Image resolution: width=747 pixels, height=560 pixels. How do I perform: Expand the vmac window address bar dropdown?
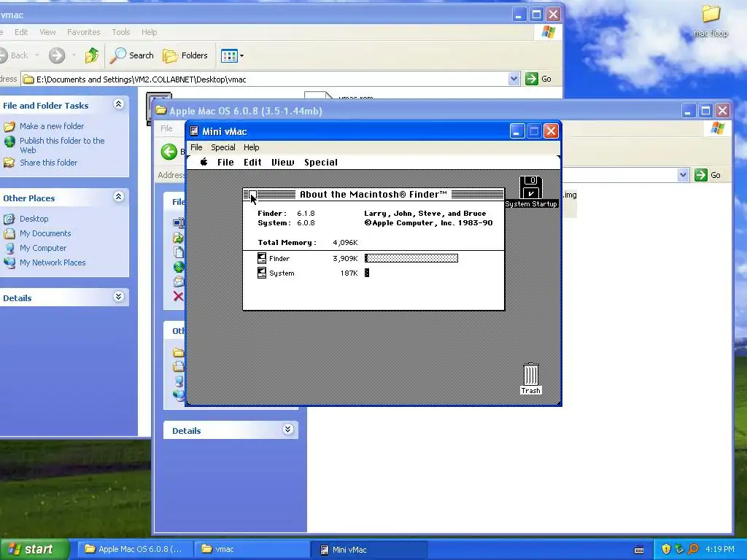click(514, 79)
